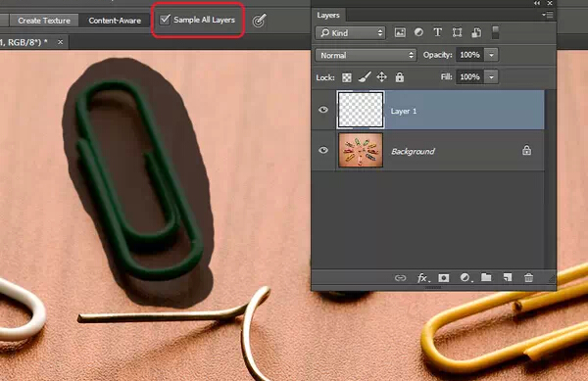Choose the Content-Aware option
This screenshot has width=588, height=381.
click(115, 21)
